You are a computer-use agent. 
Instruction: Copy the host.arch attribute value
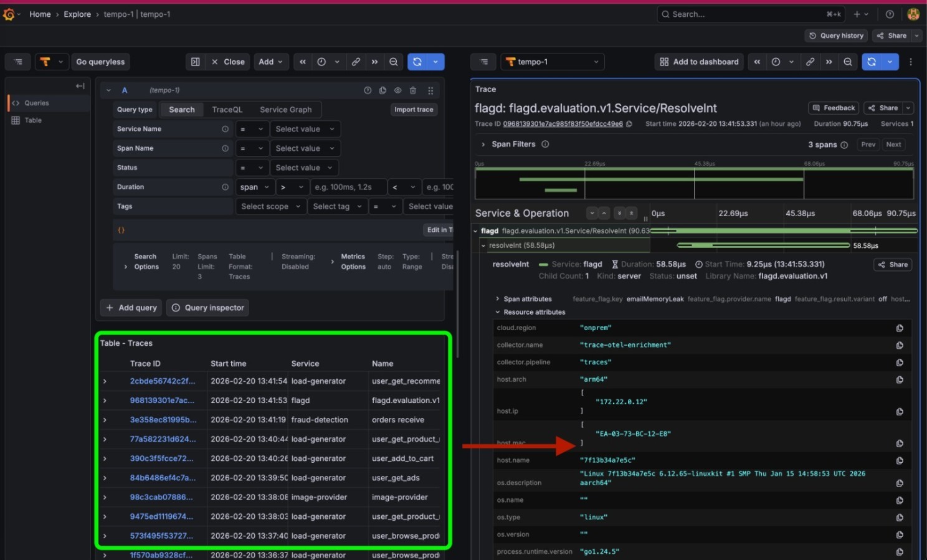pyautogui.click(x=900, y=379)
